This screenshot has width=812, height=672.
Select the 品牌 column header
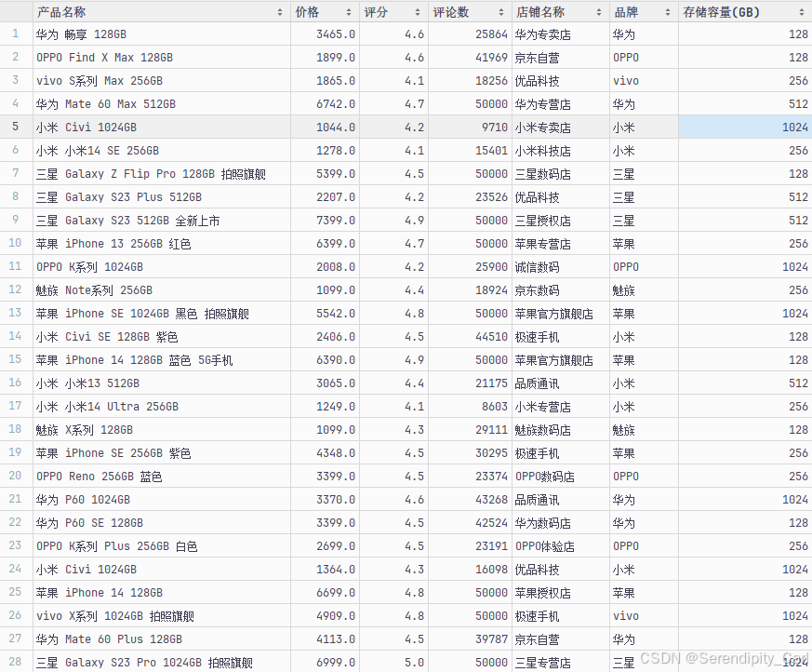pyautogui.click(x=644, y=12)
